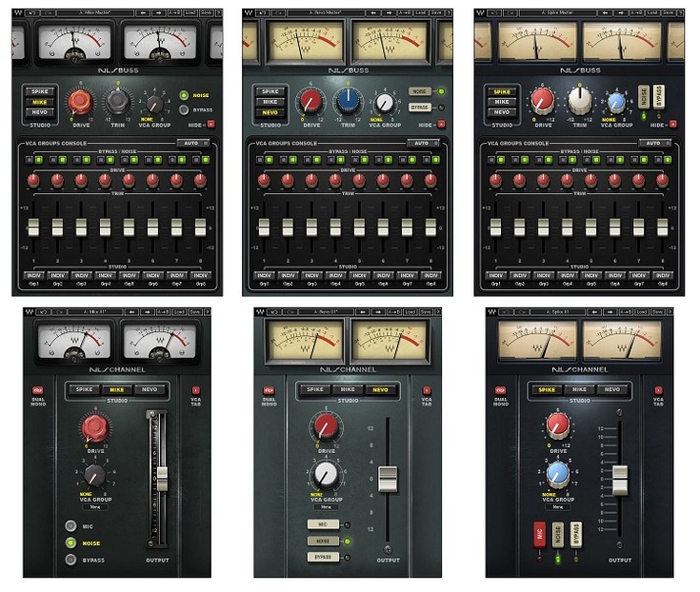Viewport: 700px width, 592px height.
Task: Click Undo in the Mike Buss toolbar
Action: [x=32, y=13]
